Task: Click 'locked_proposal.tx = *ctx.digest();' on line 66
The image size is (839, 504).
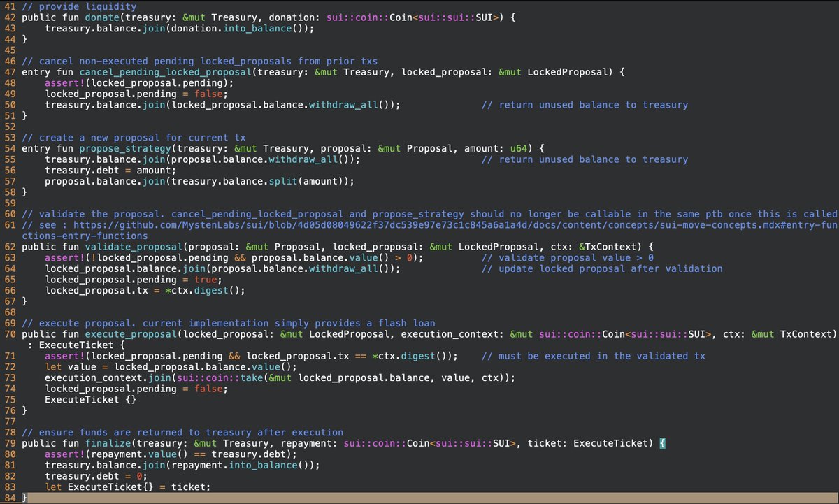Action: [x=146, y=290]
